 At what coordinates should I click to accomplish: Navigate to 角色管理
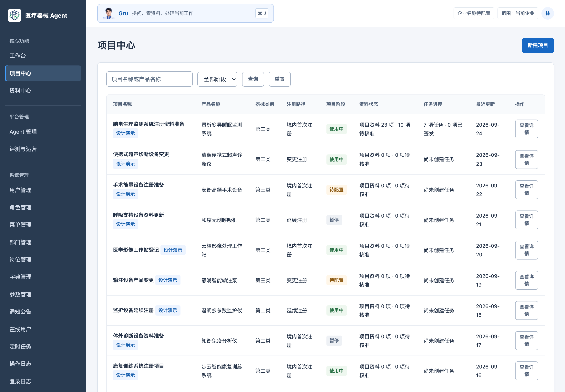pos(43,207)
